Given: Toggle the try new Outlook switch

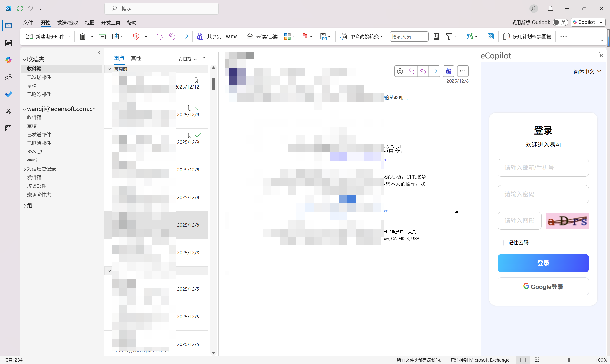Looking at the screenshot, I should coord(560,22).
